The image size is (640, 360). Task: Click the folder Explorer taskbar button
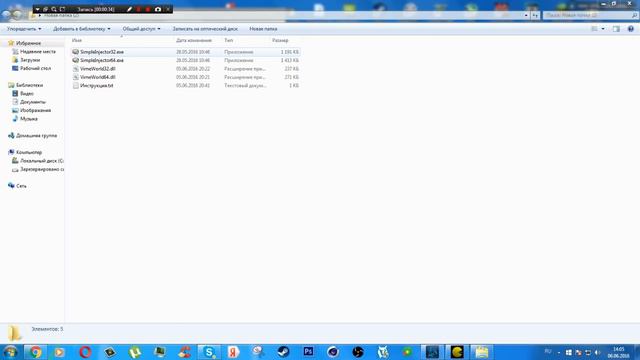tap(482, 352)
